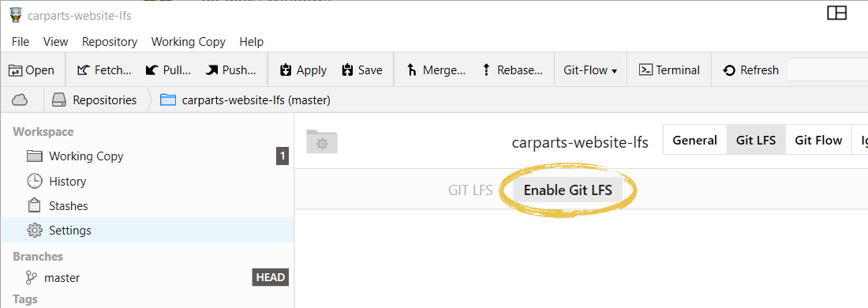Image resolution: width=868 pixels, height=308 pixels.
Task: Open a repository with the Open button
Action: coord(32,70)
